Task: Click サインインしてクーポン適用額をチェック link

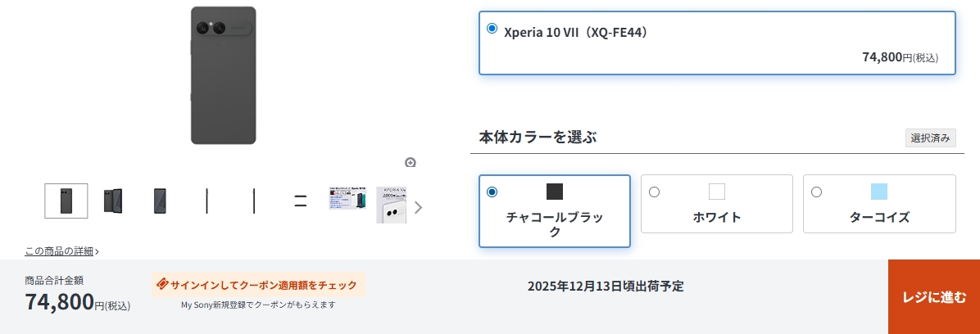Action: click(x=264, y=285)
